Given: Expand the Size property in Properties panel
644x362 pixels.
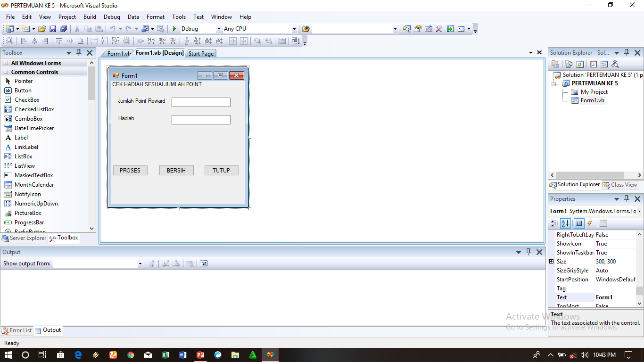Looking at the screenshot, I should click(x=552, y=261).
